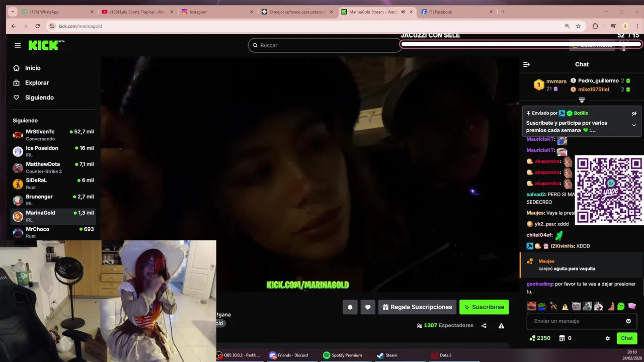Share the stream

[x=484, y=326]
